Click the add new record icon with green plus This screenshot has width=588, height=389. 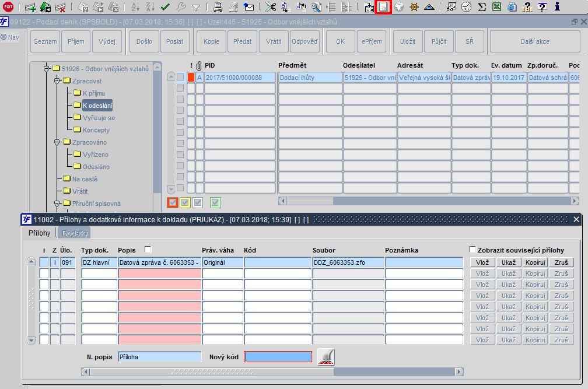[x=30, y=7]
